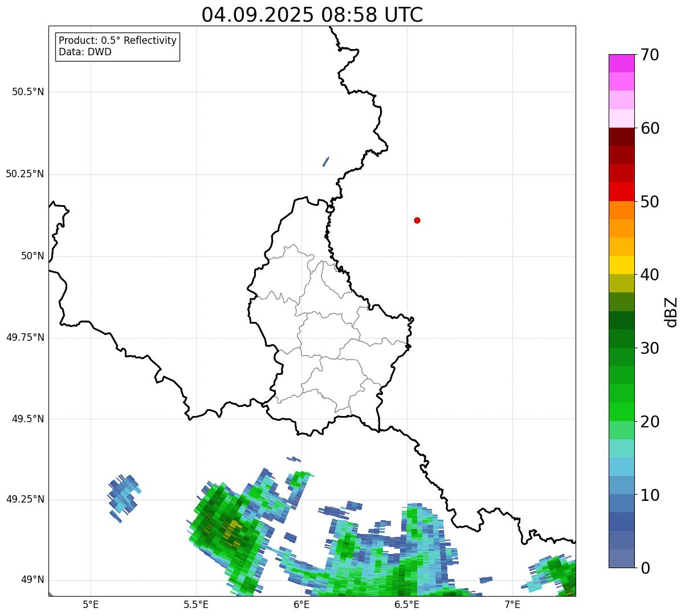The height and width of the screenshot is (616, 685).
Task: Click the dark maroon colorbar segment below 60
Action: click(621, 137)
